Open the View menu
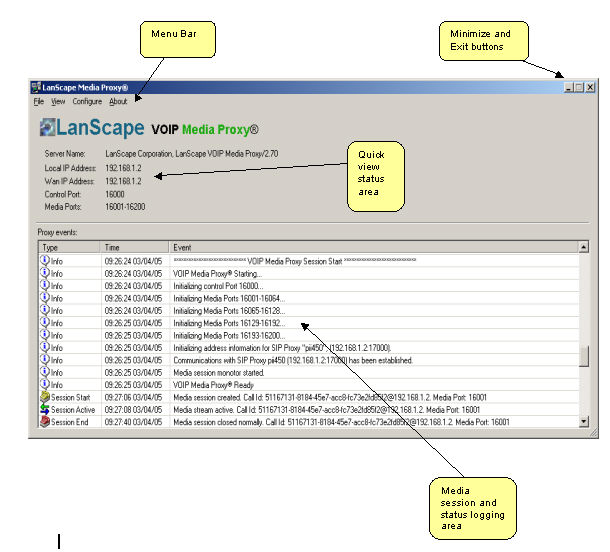This screenshot has width=610, height=552. (58, 102)
